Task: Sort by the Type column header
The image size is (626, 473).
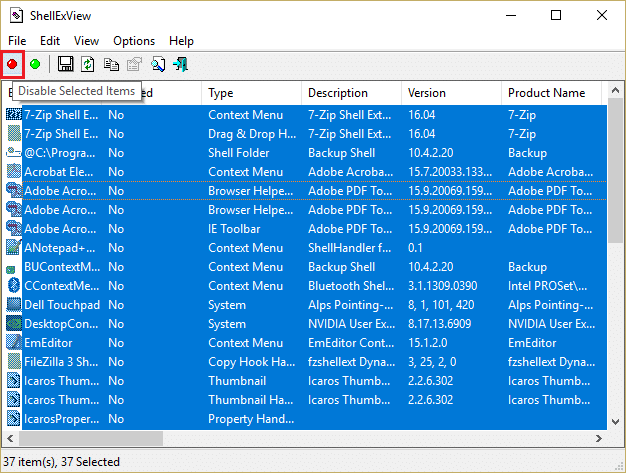Action: (250, 93)
